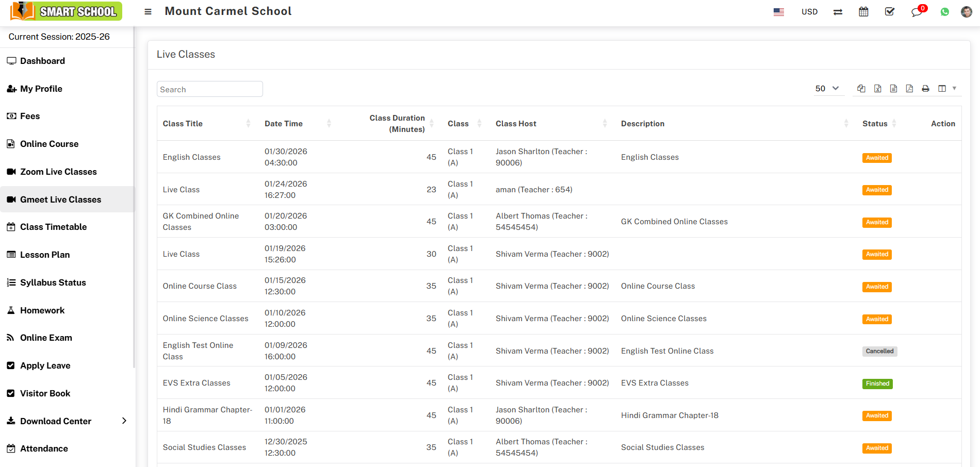Export table to Excel file

tap(877, 89)
